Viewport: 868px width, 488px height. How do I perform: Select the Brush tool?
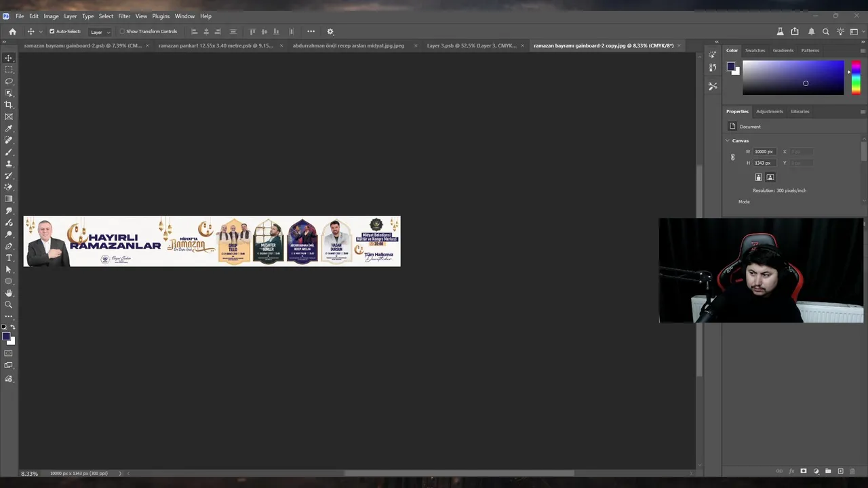point(9,152)
